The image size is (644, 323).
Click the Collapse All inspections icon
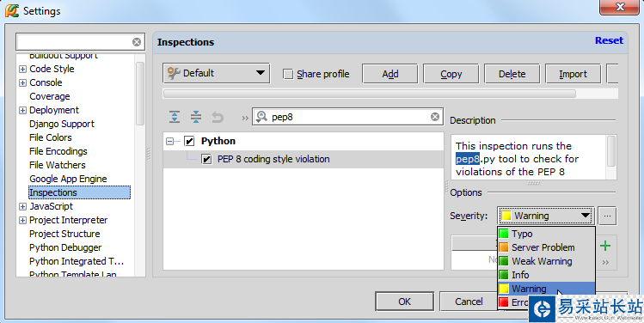[x=196, y=118]
